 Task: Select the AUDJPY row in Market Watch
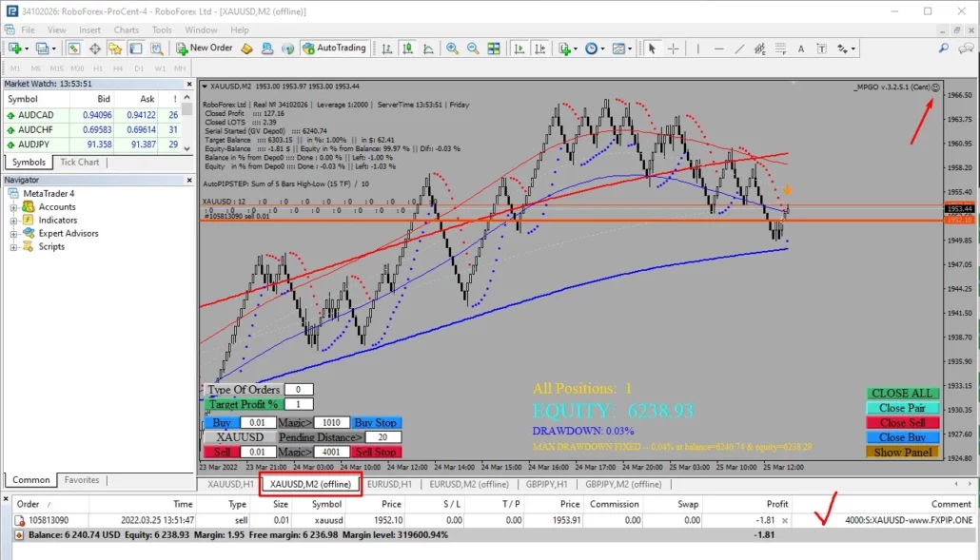point(93,145)
